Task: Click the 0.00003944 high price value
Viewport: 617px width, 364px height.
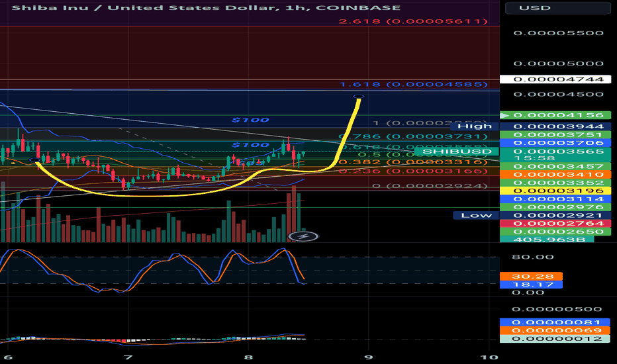Action: [x=555, y=126]
